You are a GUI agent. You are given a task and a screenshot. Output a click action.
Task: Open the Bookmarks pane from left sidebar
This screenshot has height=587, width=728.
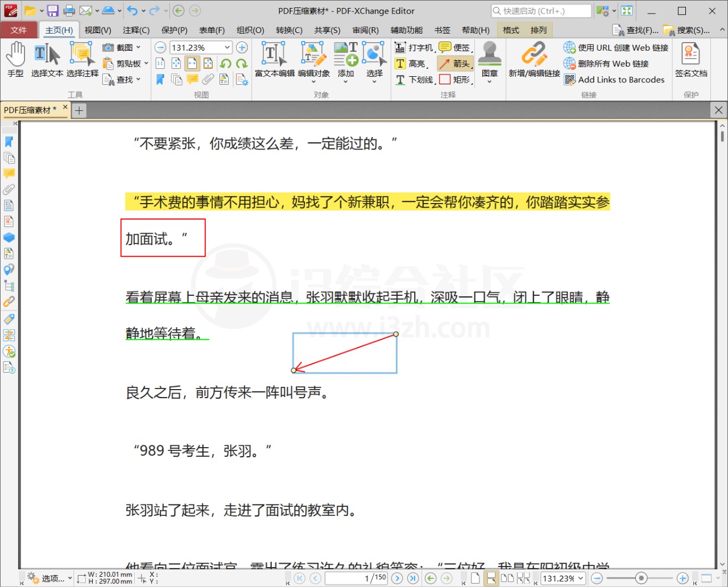click(x=9, y=142)
